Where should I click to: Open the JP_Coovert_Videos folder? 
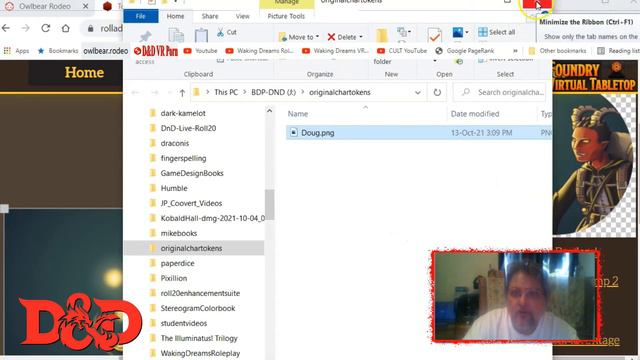[191, 203]
